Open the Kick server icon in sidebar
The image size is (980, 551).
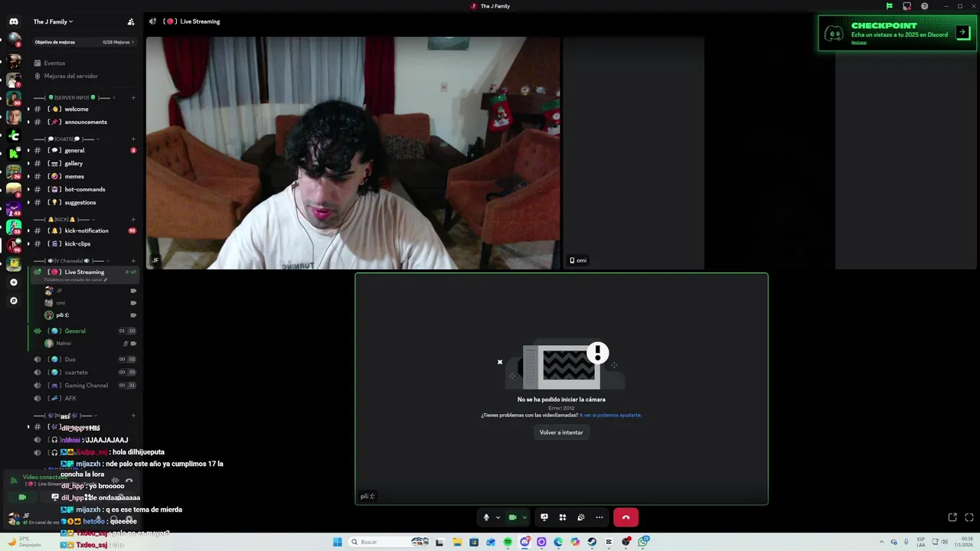(x=14, y=152)
